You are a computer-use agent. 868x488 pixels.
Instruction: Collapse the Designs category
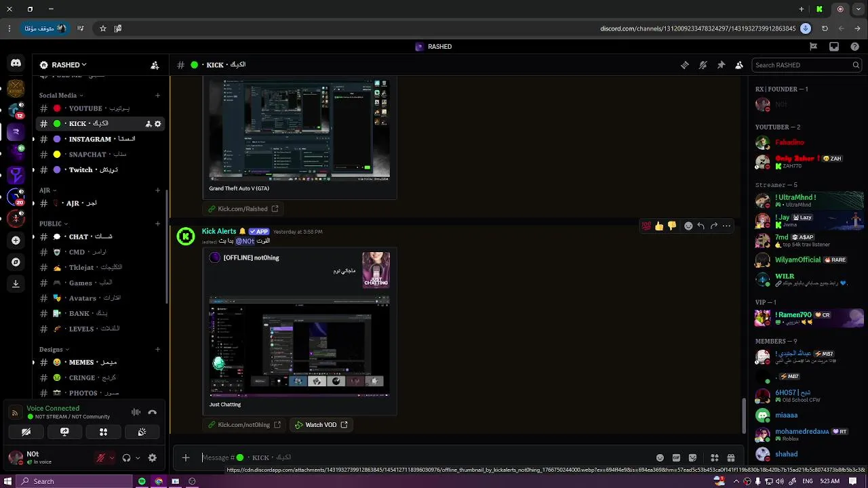pos(54,350)
